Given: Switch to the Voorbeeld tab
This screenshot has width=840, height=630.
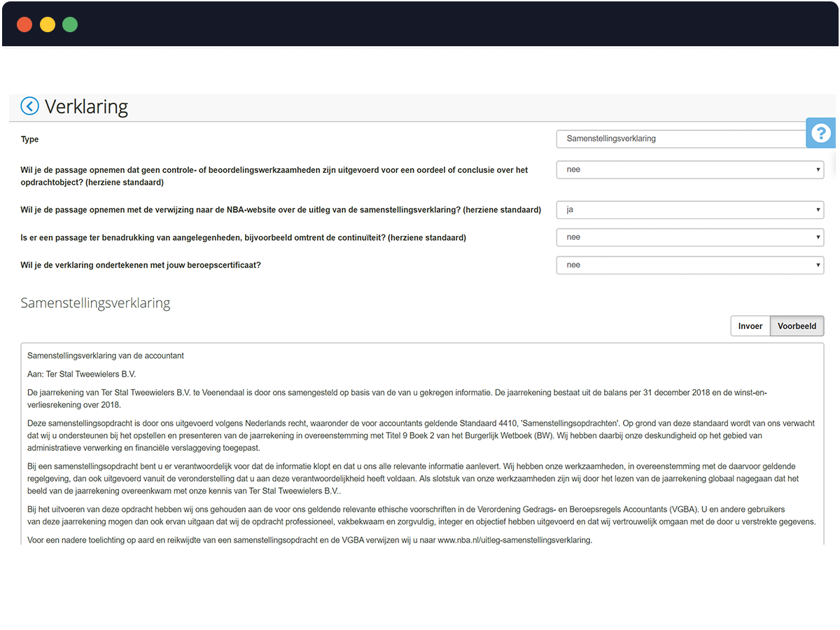Looking at the screenshot, I should pos(797,326).
